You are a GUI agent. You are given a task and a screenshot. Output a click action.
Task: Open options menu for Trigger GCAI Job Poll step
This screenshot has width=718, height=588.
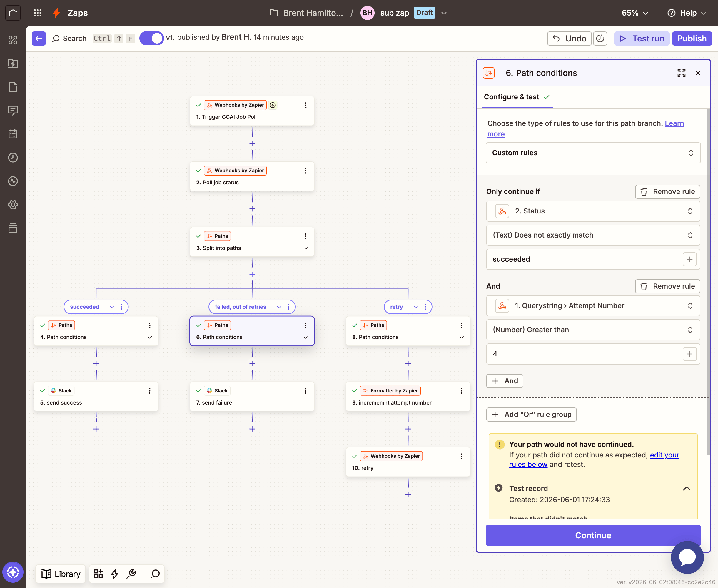305,105
